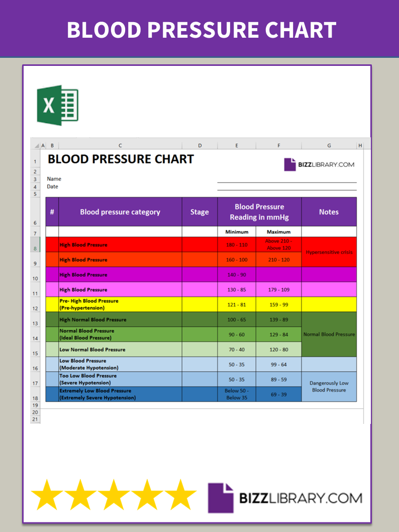
Task: Select the Dangerously Low Blood Pressure notes cell
Action: click(x=329, y=387)
